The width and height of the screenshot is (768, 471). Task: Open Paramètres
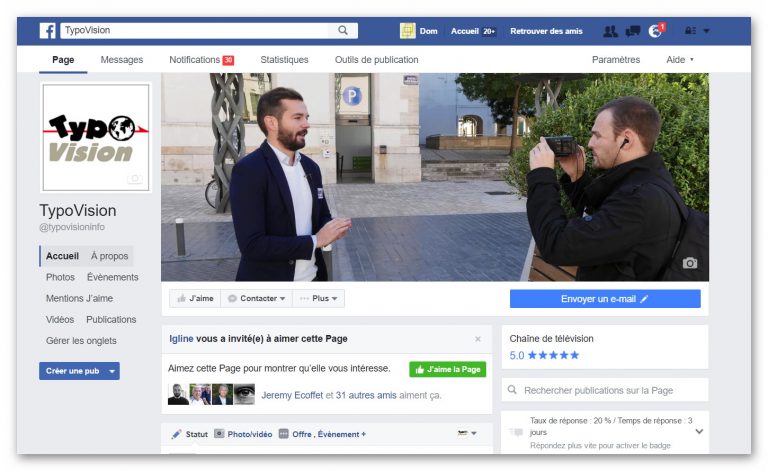pyautogui.click(x=616, y=60)
